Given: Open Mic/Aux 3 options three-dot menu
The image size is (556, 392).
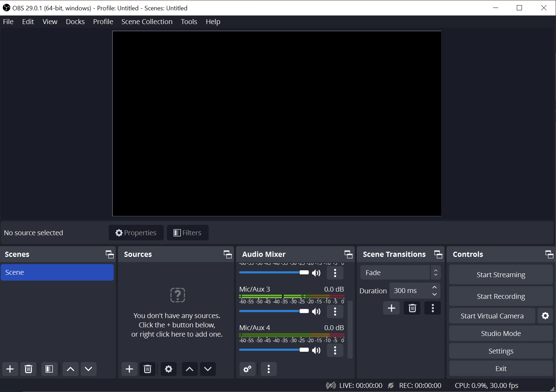Looking at the screenshot, I should [335, 312].
